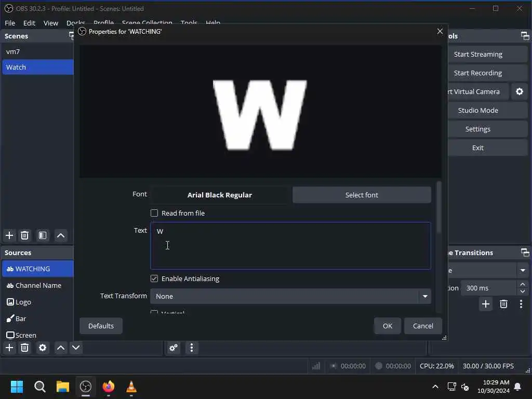Remove selected scene with trash icon
Screen dimensions: 532x399
click(x=24, y=235)
